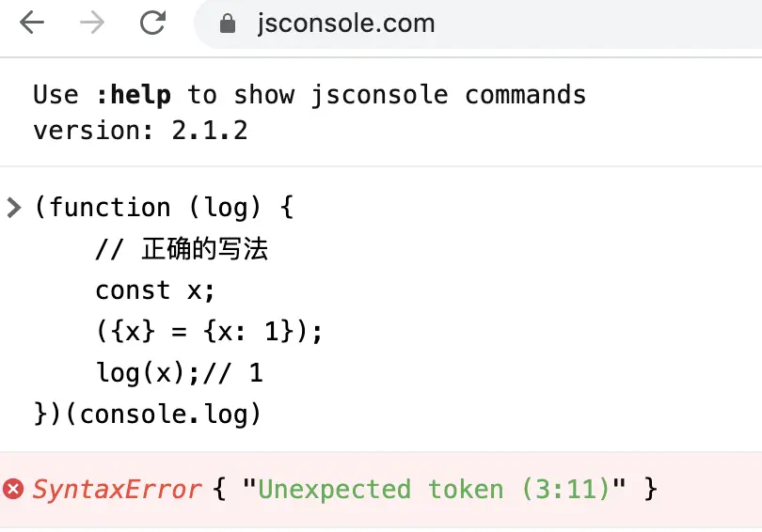Go back with the browser back arrow
The image size is (762, 532).
point(32,23)
